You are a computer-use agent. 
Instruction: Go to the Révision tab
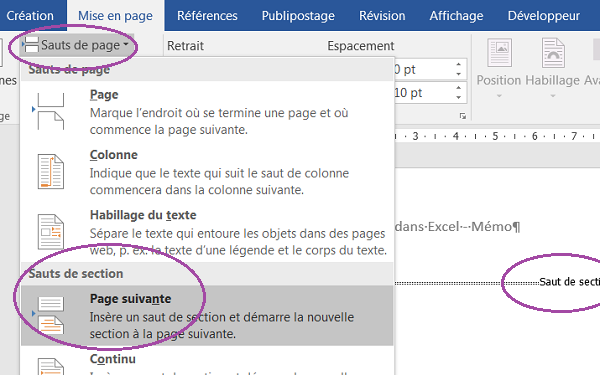[382, 16]
